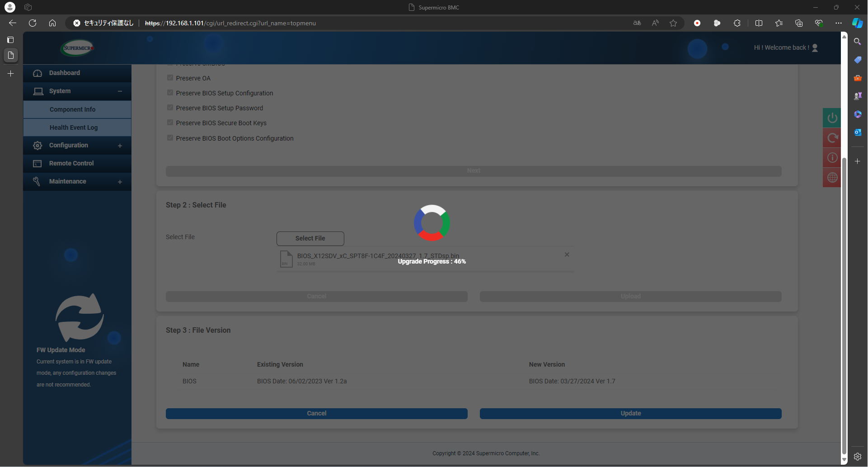Add page to favorites star
Image resolution: width=868 pixels, height=467 pixels.
(x=673, y=23)
